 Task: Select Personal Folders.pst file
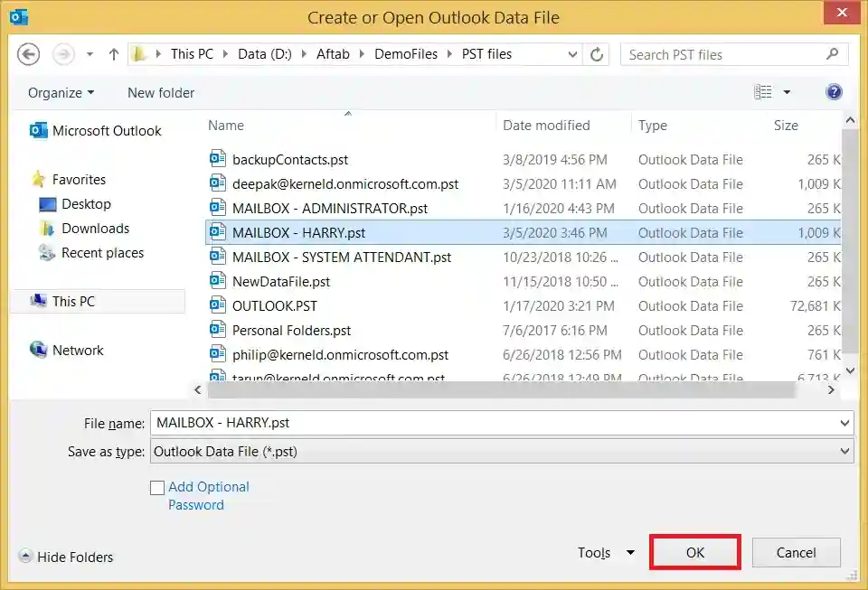tap(291, 330)
